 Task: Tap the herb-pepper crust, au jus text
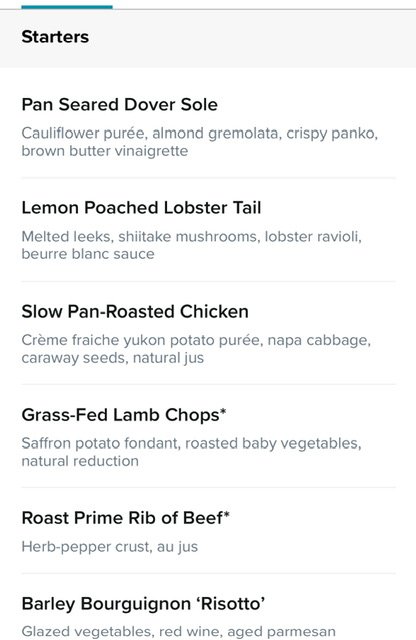click(x=110, y=547)
